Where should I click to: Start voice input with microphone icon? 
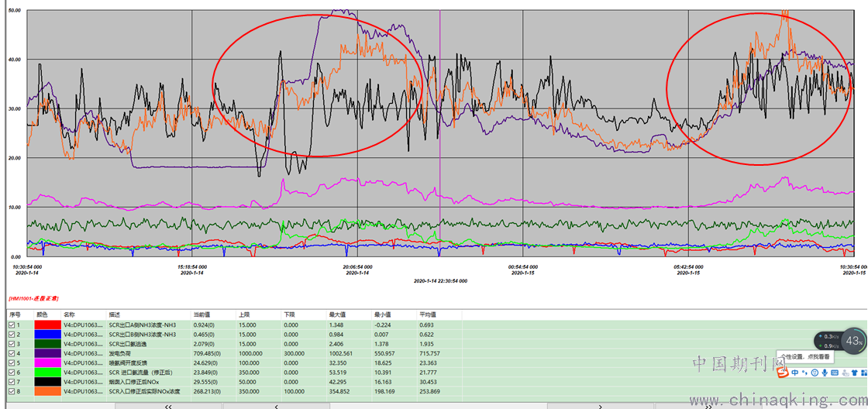pyautogui.click(x=825, y=373)
